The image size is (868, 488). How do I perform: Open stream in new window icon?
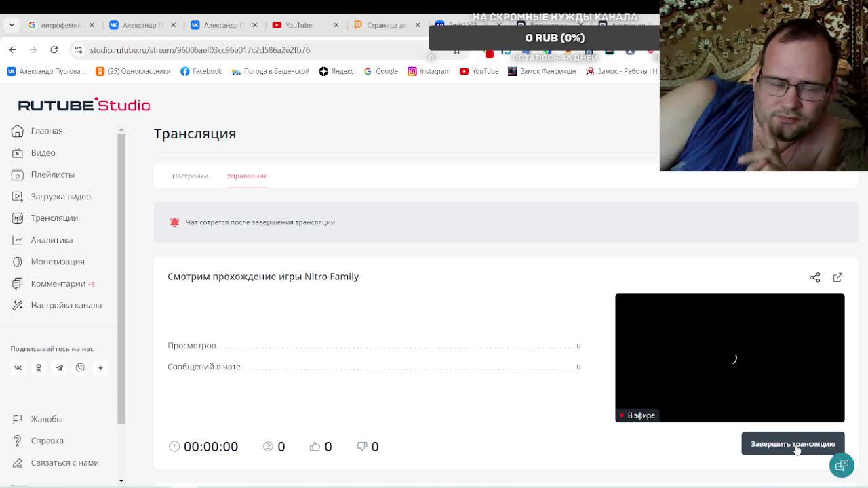click(838, 277)
